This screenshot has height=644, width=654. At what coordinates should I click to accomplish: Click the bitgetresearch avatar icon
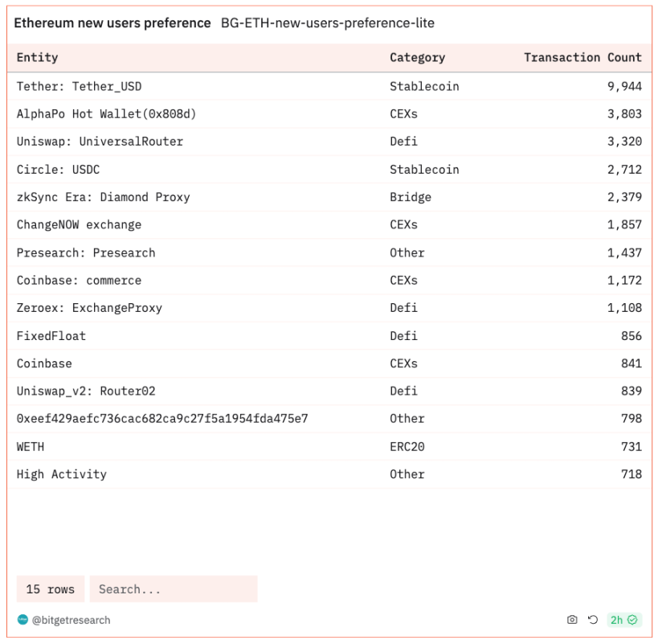pyautogui.click(x=22, y=620)
